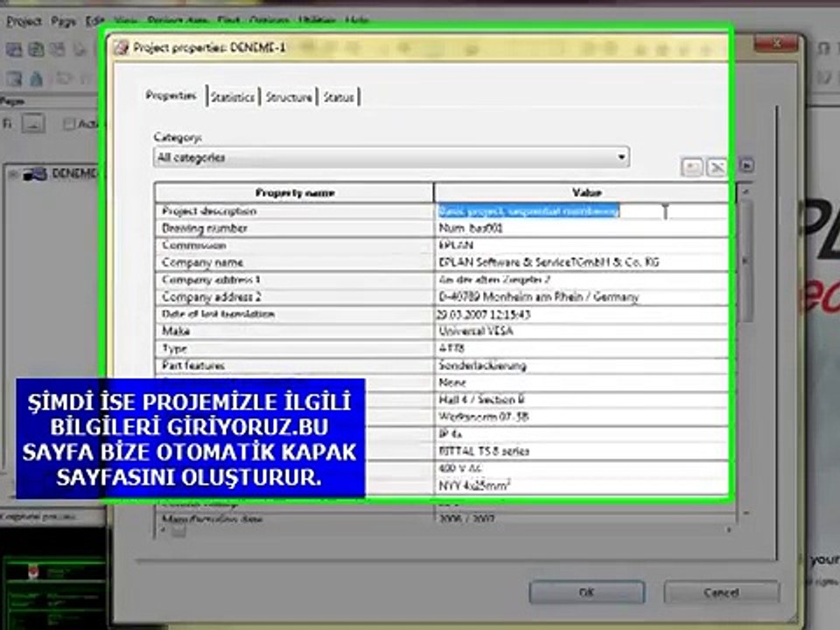Screen dimensions: 840x630
Task: Select the DENEME project in page tree
Action: click(74, 173)
